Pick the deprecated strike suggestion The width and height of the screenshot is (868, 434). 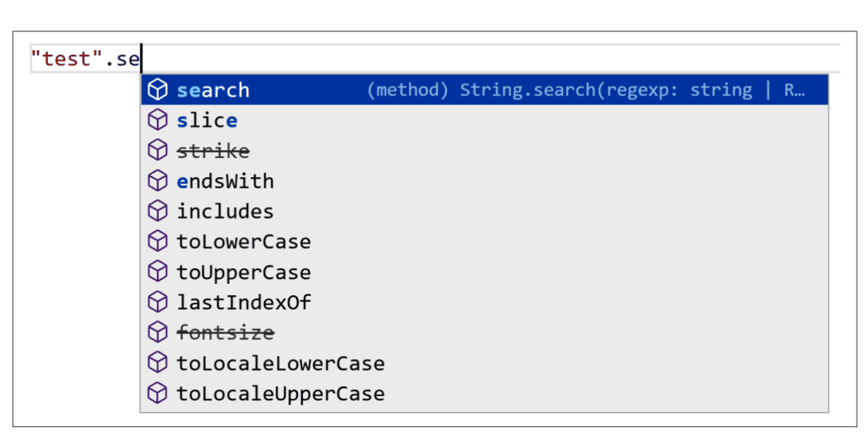coord(484,150)
